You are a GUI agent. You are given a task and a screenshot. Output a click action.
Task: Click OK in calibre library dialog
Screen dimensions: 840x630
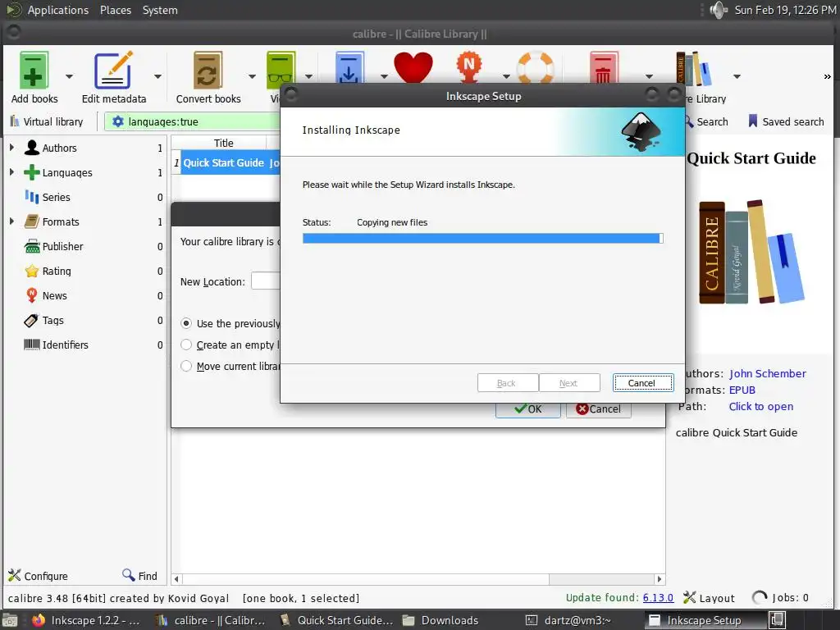point(527,409)
